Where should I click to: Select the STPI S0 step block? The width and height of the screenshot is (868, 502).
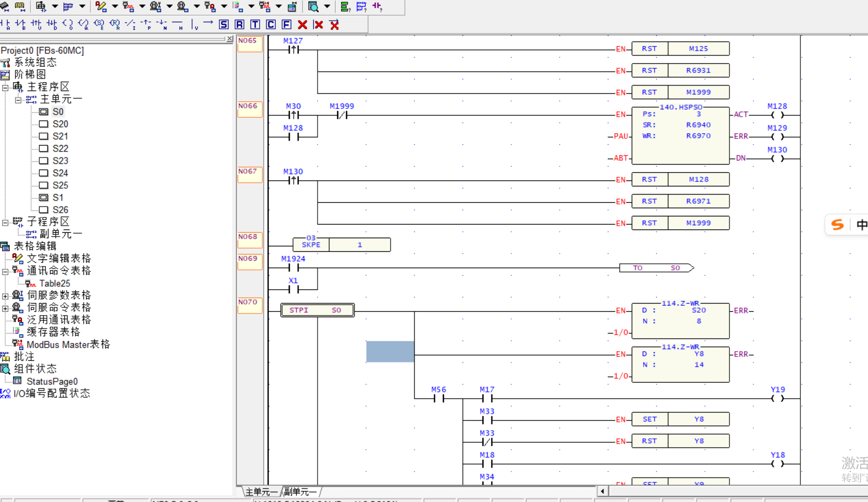click(x=317, y=310)
